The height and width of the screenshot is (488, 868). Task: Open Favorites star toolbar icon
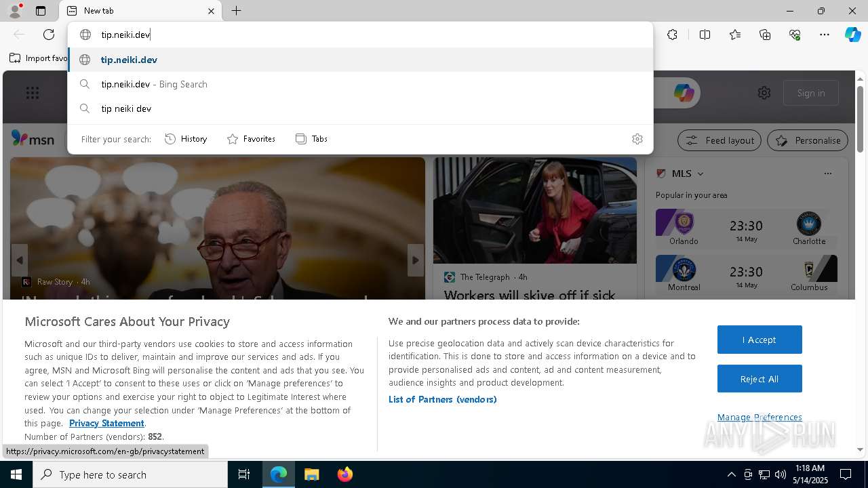pos(735,35)
